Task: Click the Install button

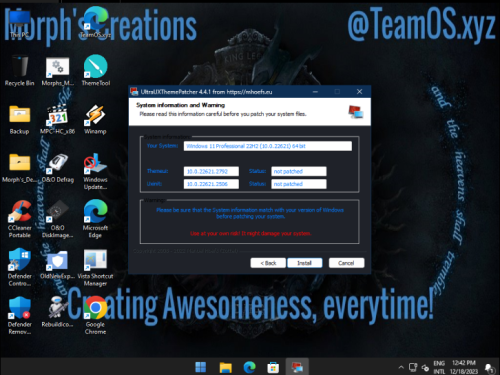Action: [305, 263]
